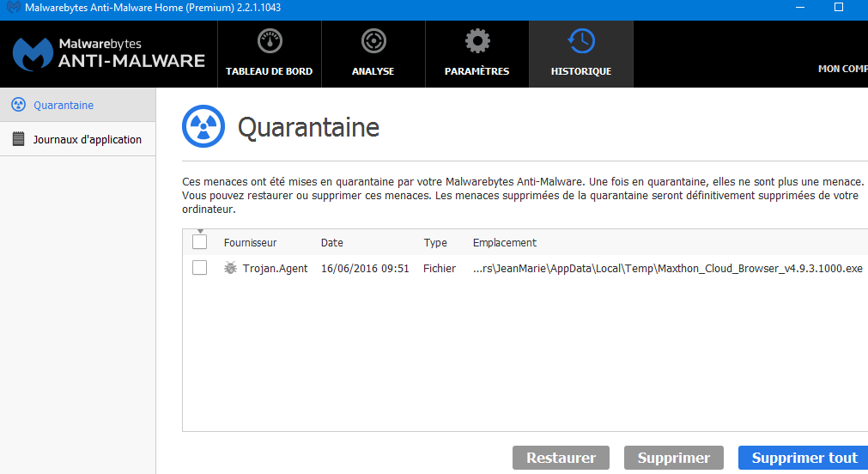Sort by the Fournisseur column header
This screenshot has height=474, width=868.
tap(250, 242)
